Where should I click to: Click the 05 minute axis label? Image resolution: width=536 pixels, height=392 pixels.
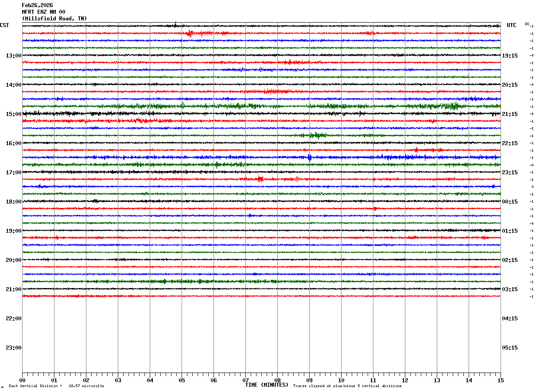pos(182,380)
